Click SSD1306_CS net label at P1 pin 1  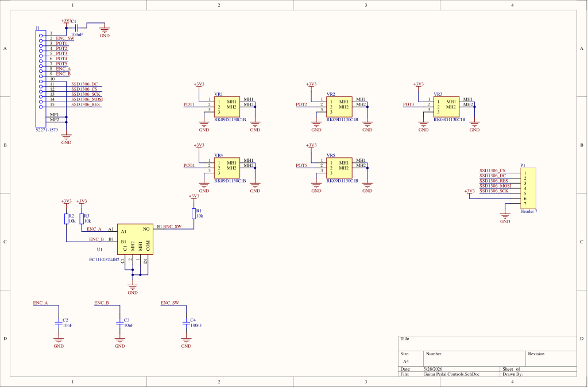(492, 170)
